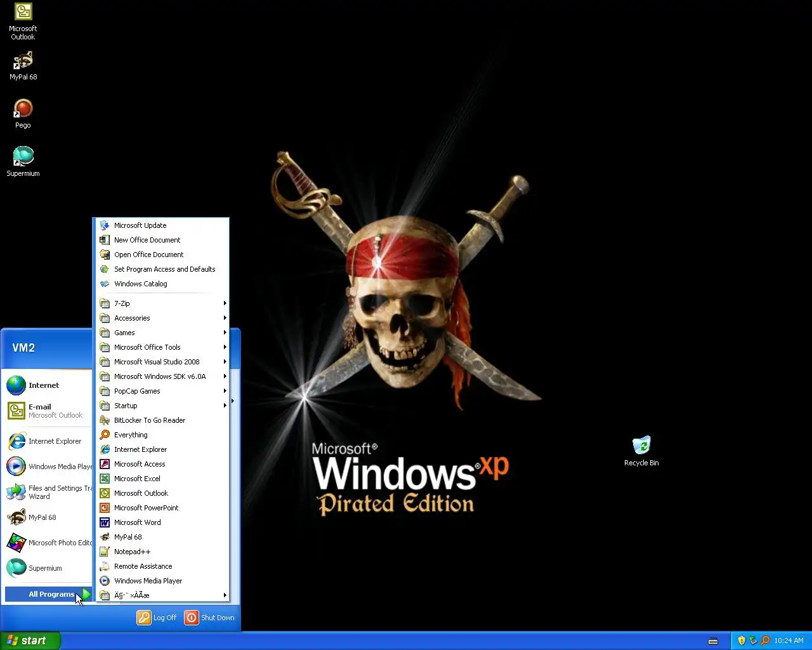Open Supermium in recent programs

[x=48, y=568]
